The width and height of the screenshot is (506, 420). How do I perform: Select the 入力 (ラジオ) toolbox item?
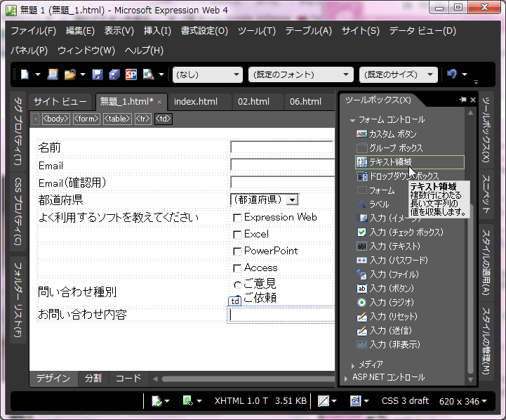410,303
